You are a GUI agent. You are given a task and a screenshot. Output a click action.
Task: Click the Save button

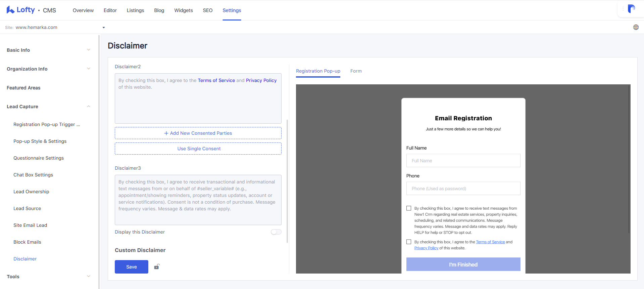pyautogui.click(x=132, y=267)
